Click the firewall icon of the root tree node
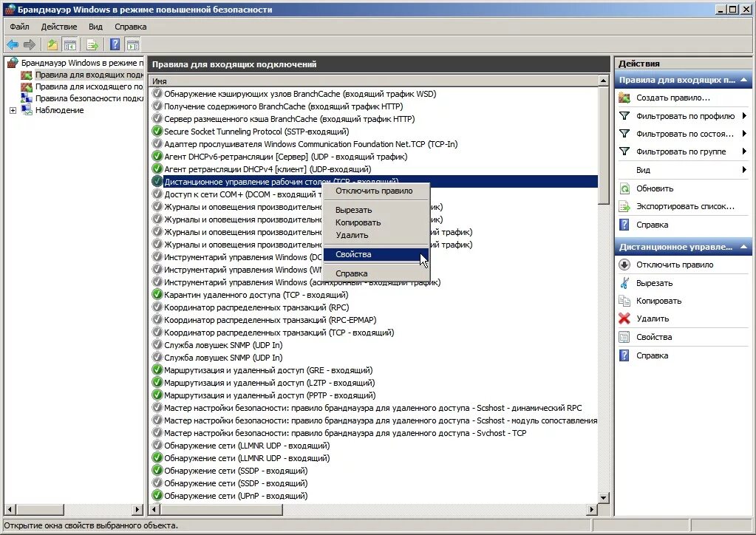The height and width of the screenshot is (535, 756). 13,63
